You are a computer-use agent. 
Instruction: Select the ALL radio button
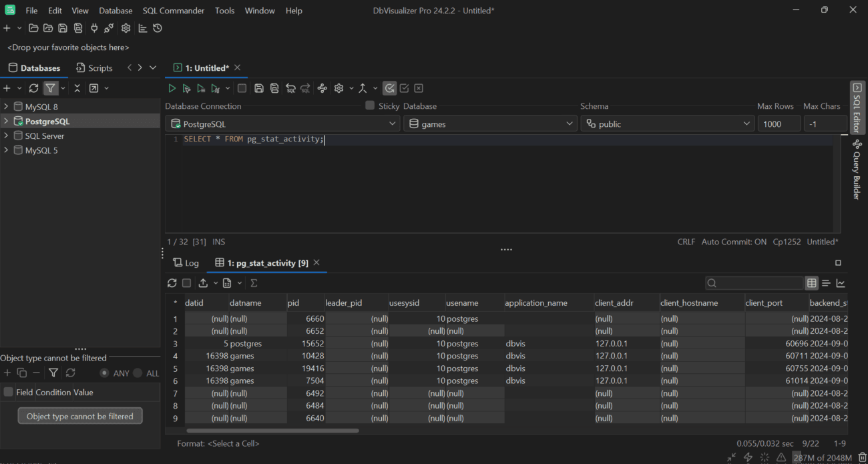click(138, 373)
